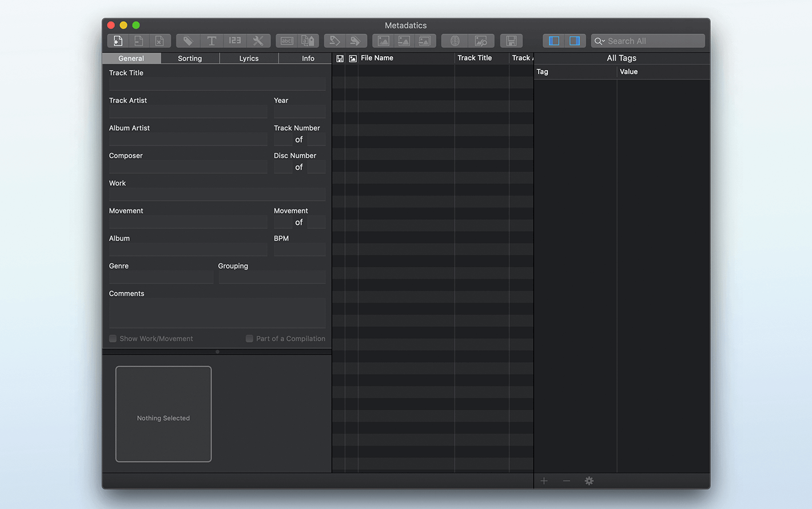Click the Genre input field

pyautogui.click(x=161, y=277)
